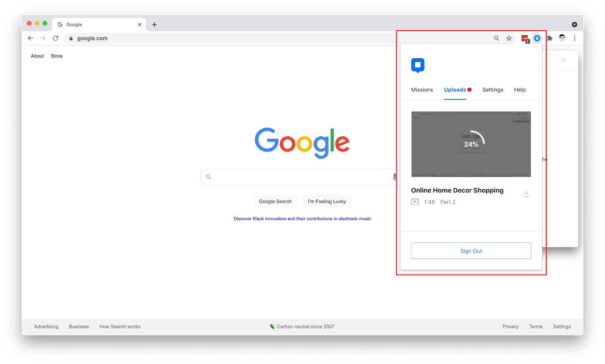Open the Settings tab in the popup
The width and height of the screenshot is (605, 364).
click(x=493, y=90)
